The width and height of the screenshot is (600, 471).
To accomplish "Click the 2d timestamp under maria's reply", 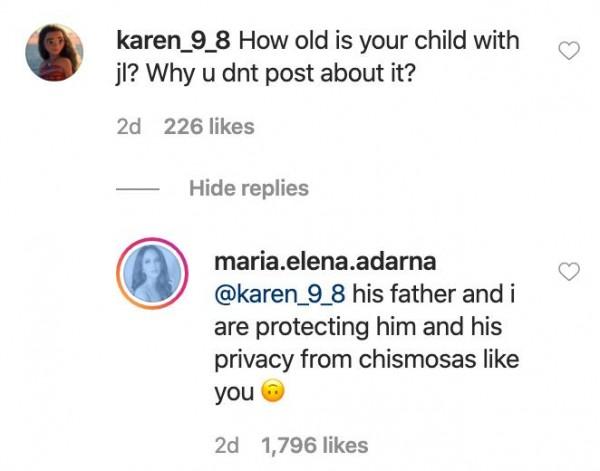I will point(228,445).
